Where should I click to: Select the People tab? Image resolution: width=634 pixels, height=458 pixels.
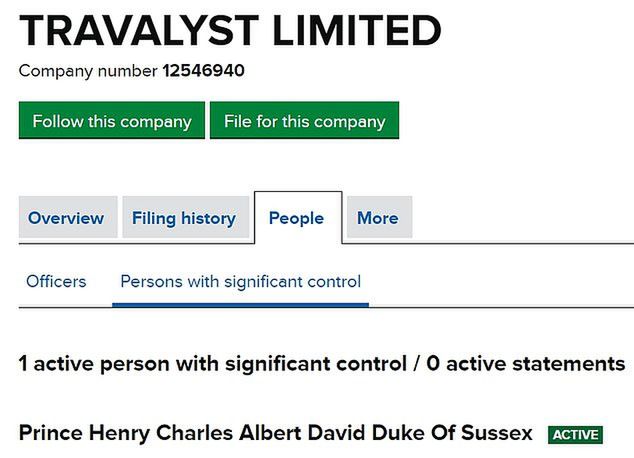pyautogui.click(x=297, y=218)
